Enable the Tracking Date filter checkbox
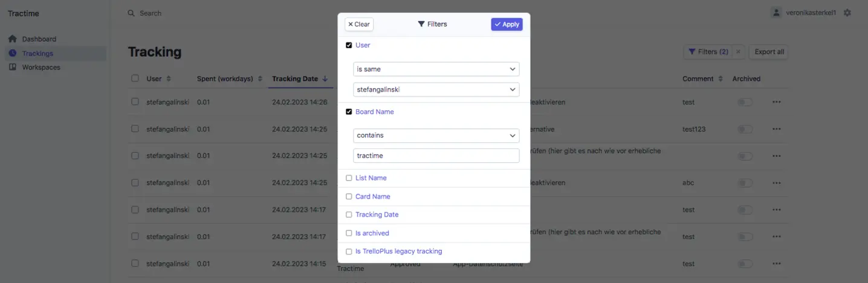 tap(349, 215)
